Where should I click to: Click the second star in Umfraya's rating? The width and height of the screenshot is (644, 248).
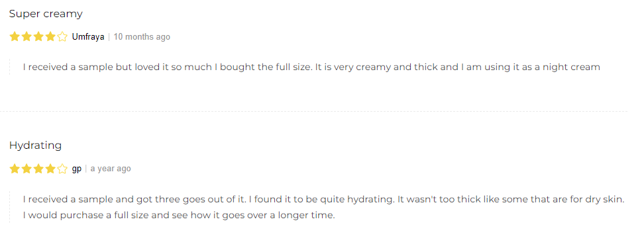point(27,37)
